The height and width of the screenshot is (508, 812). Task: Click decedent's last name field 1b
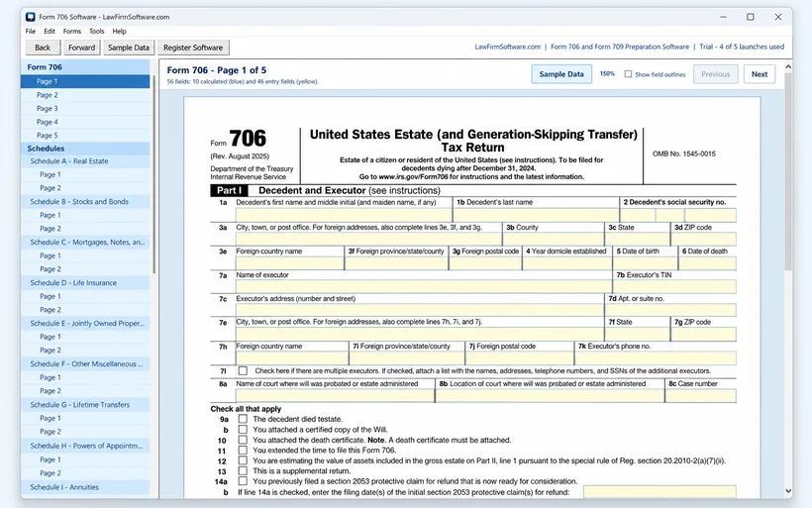(x=536, y=215)
